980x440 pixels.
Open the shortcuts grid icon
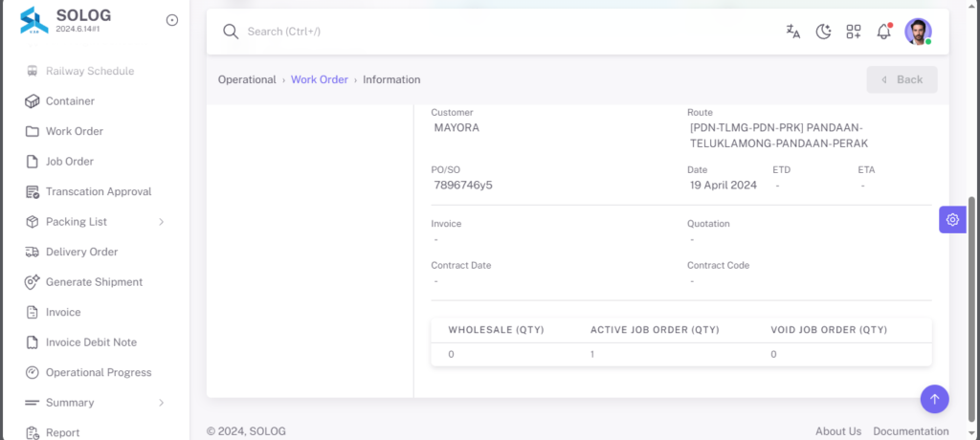click(x=854, y=32)
